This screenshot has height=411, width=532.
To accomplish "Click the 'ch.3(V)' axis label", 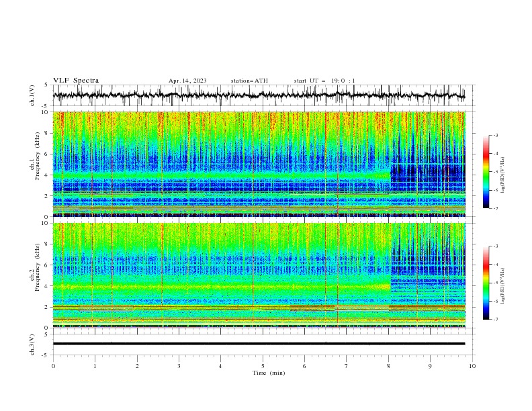I will tap(32, 345).
